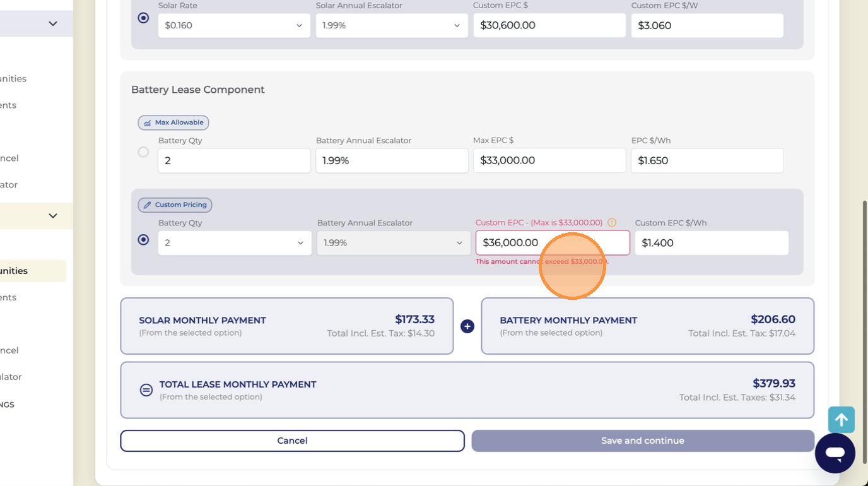This screenshot has width=868, height=486.
Task: Click the Custom Pricing badge
Action: click(175, 204)
